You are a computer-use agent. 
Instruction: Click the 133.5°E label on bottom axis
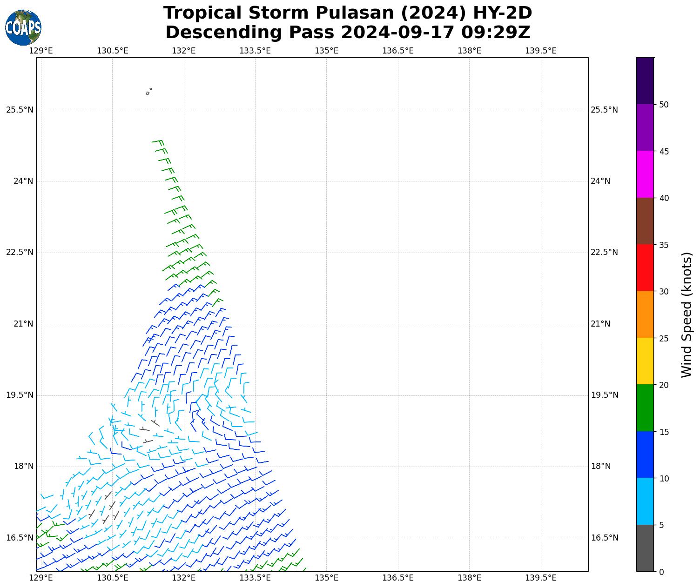point(255,578)
